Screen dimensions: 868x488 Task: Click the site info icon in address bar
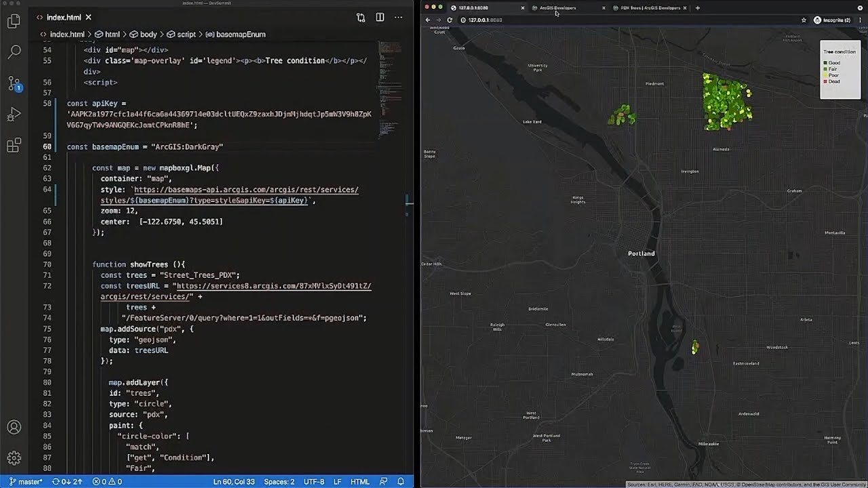pos(463,20)
